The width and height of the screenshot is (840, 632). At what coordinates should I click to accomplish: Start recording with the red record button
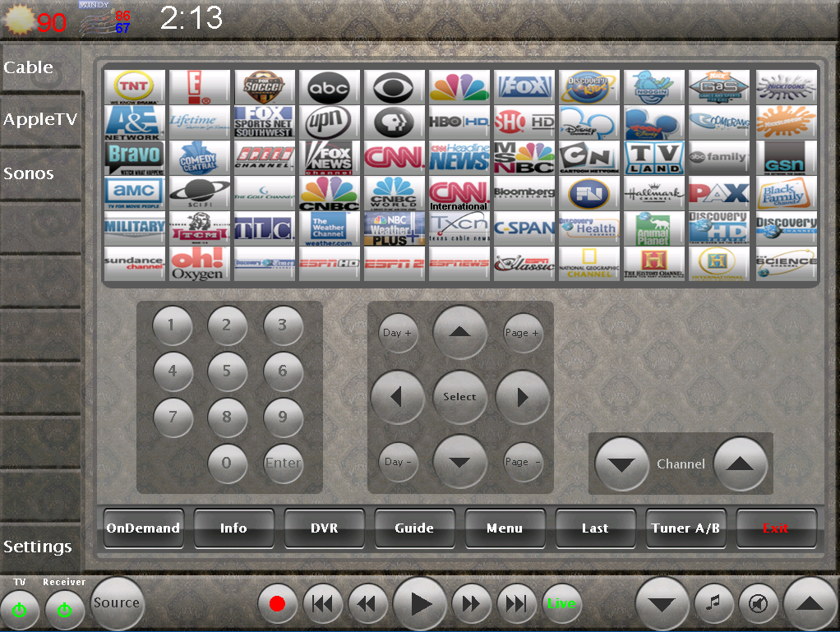point(277,604)
